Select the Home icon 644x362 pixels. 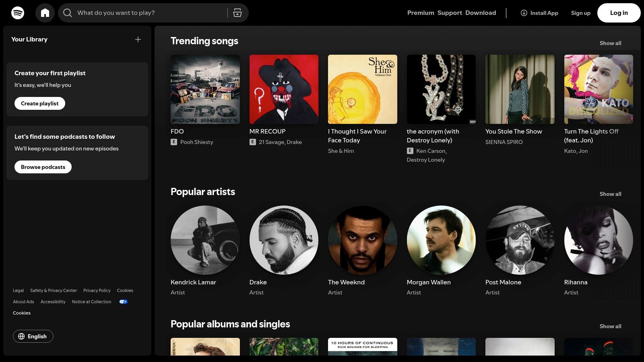[x=45, y=12]
